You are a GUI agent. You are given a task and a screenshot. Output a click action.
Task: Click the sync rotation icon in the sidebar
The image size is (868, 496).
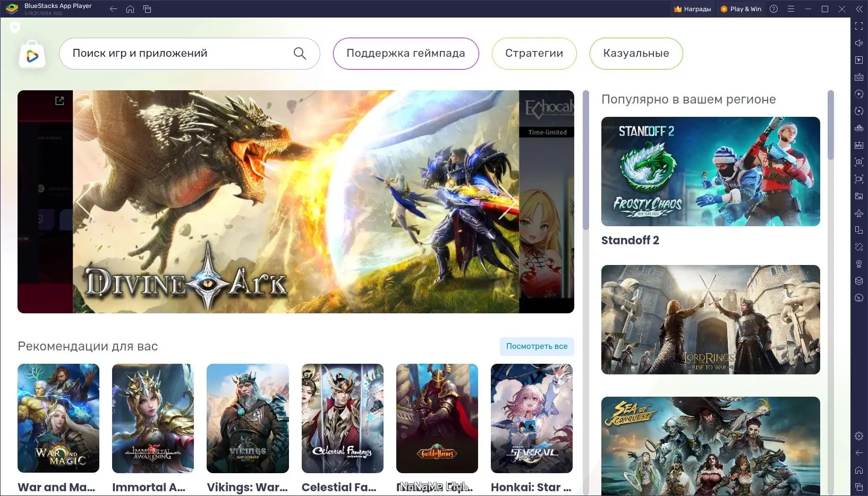859,111
